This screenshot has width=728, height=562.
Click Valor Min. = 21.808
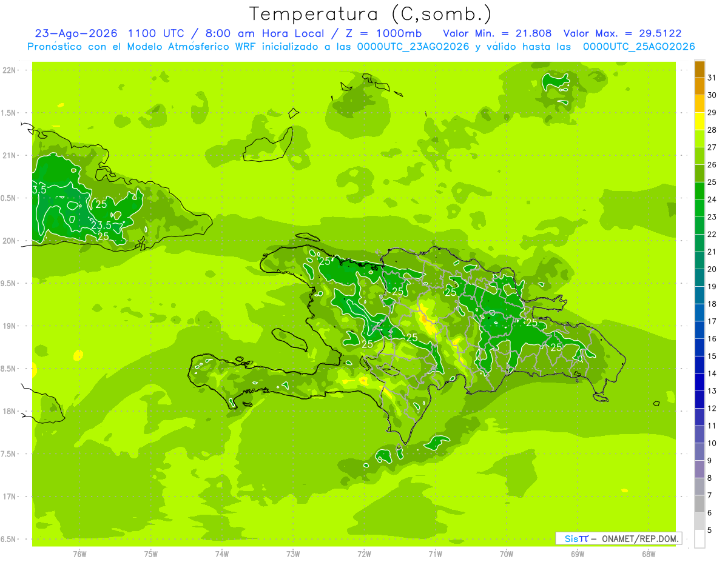tap(497, 33)
